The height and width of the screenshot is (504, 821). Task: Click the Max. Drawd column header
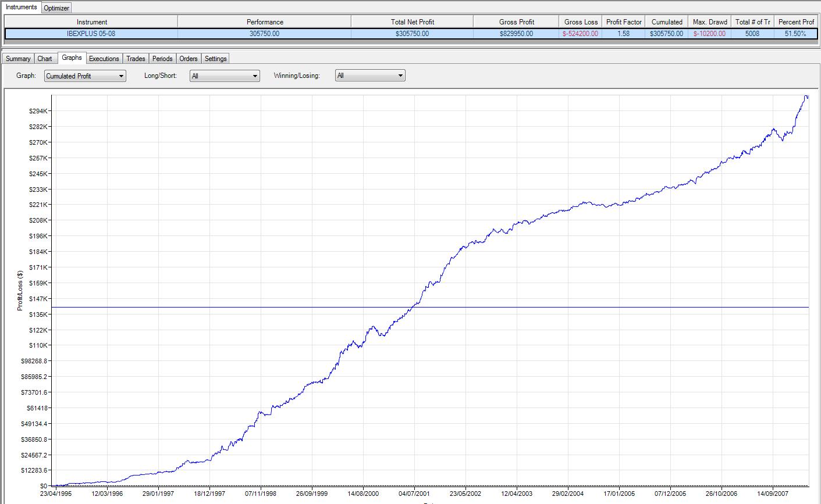(710, 22)
